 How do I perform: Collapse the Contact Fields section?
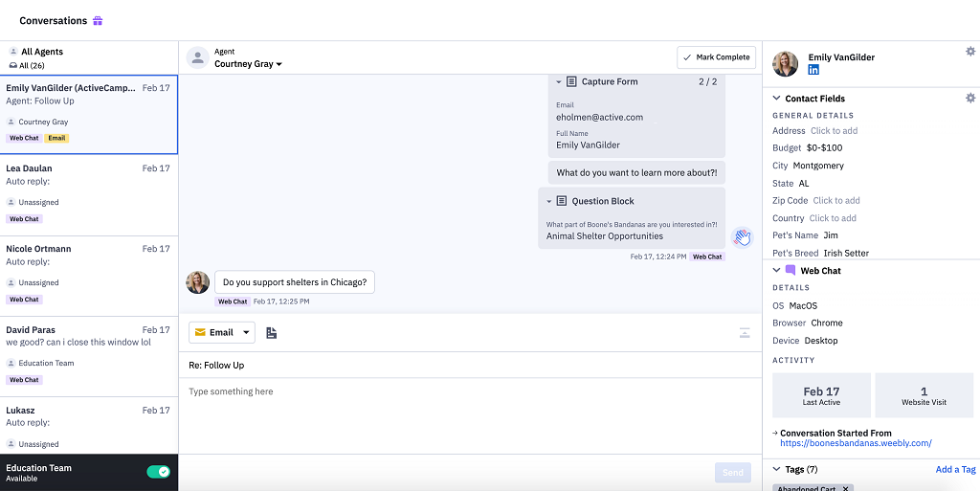[x=776, y=99]
